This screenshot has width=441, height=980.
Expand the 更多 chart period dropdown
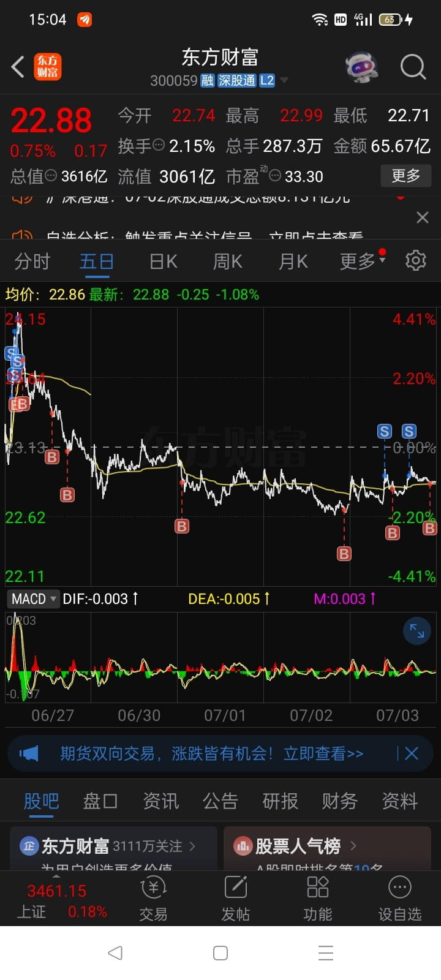tap(363, 262)
